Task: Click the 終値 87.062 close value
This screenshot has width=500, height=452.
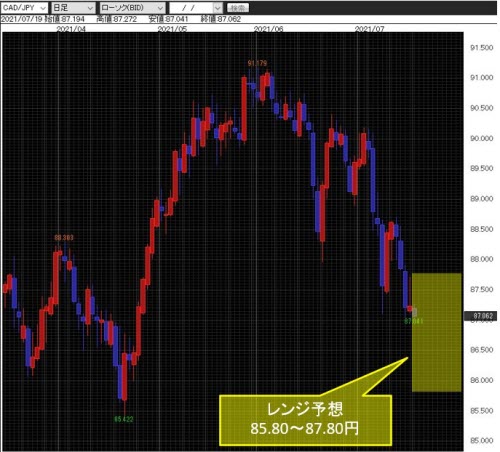Action: coord(220,19)
